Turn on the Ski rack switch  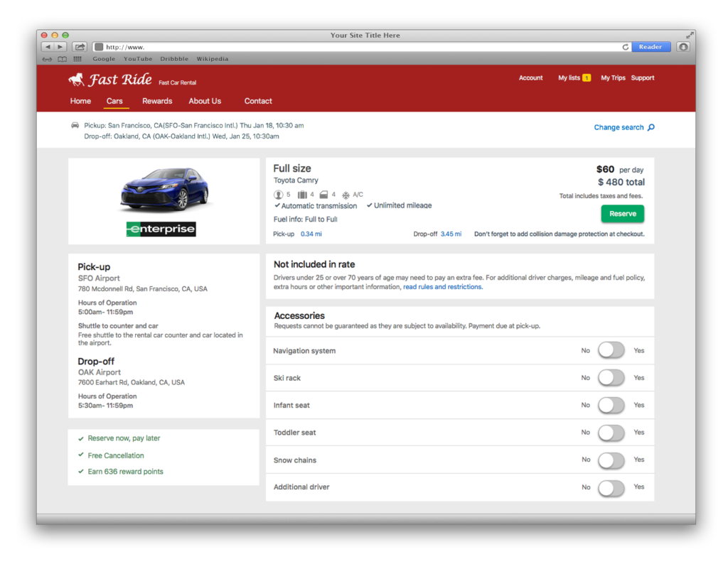pos(611,378)
